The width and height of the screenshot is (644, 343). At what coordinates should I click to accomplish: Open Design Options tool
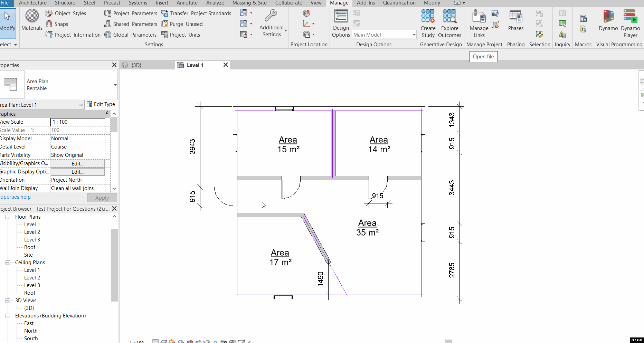click(341, 23)
